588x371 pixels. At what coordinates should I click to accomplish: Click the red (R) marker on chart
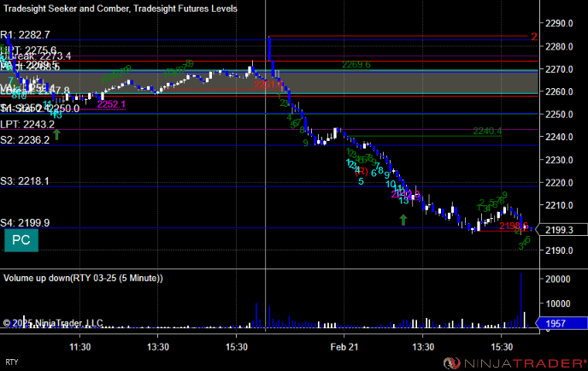pyautogui.click(x=362, y=172)
